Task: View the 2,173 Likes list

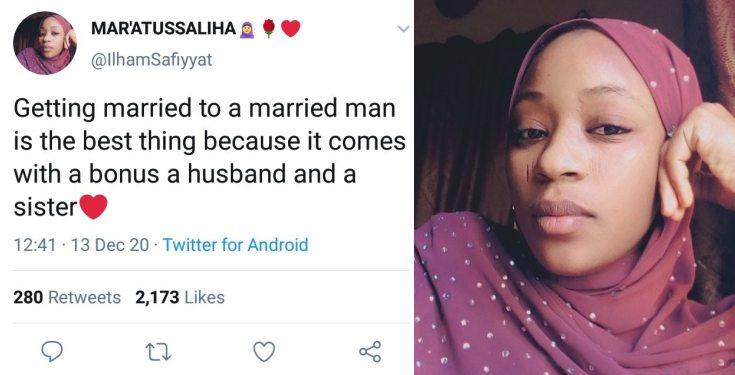Action: (x=180, y=297)
